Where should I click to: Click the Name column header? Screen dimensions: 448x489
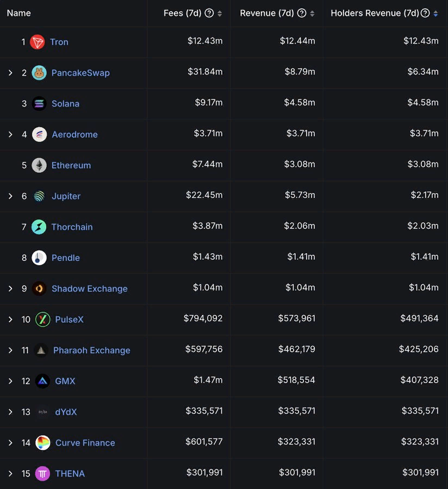(x=19, y=13)
